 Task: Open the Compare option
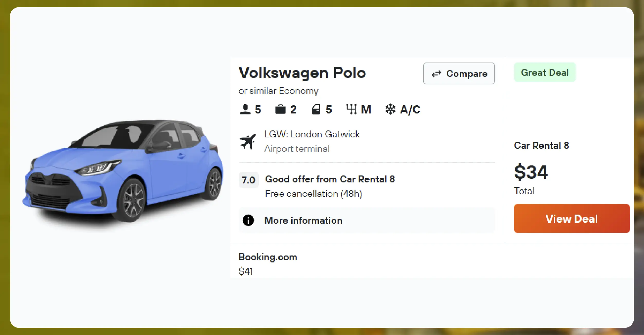click(x=459, y=74)
